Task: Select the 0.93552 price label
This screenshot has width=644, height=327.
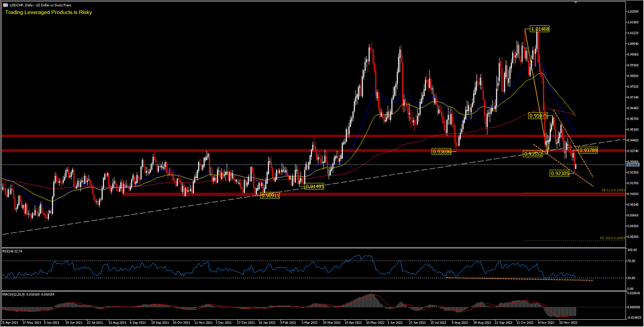Action: pyautogui.click(x=533, y=154)
